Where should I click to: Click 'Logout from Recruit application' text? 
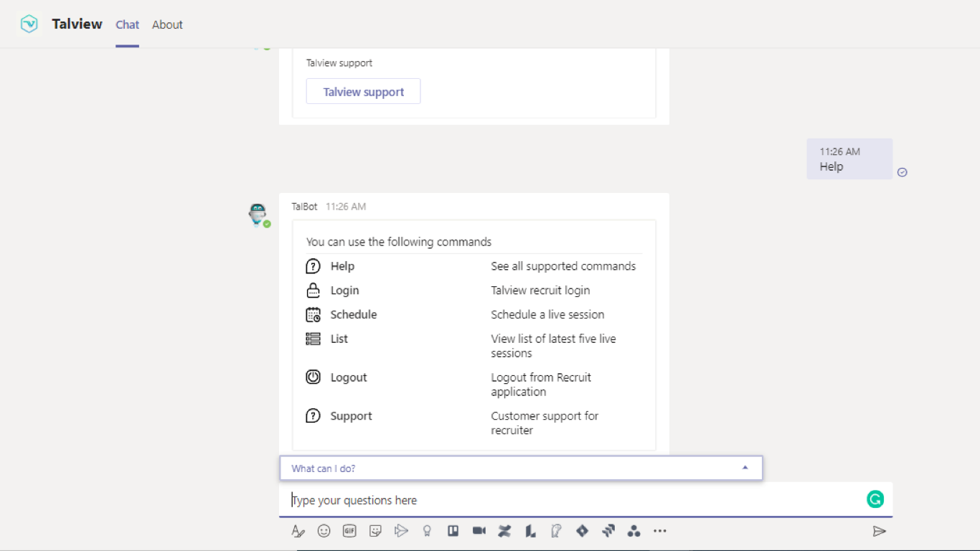[x=541, y=385]
